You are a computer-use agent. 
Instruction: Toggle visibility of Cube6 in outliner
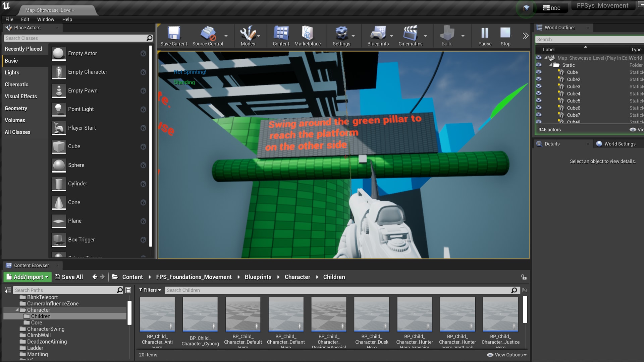pos(539,108)
